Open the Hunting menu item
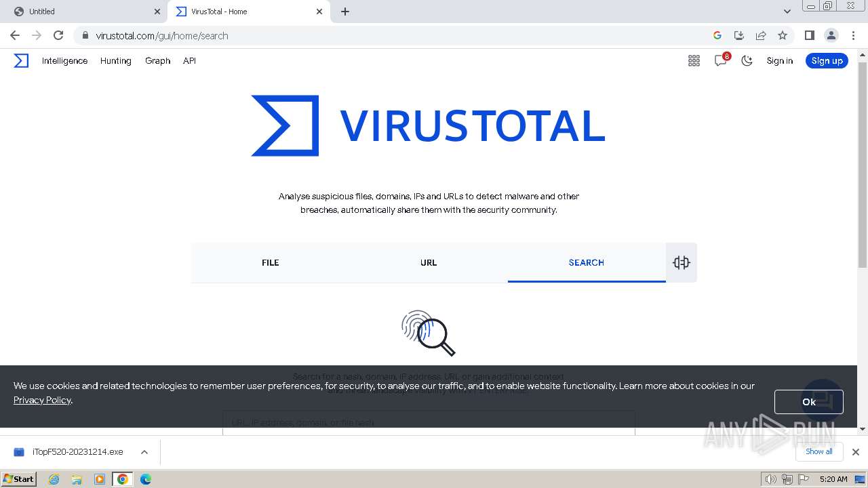The width and height of the screenshot is (868, 488). (116, 61)
